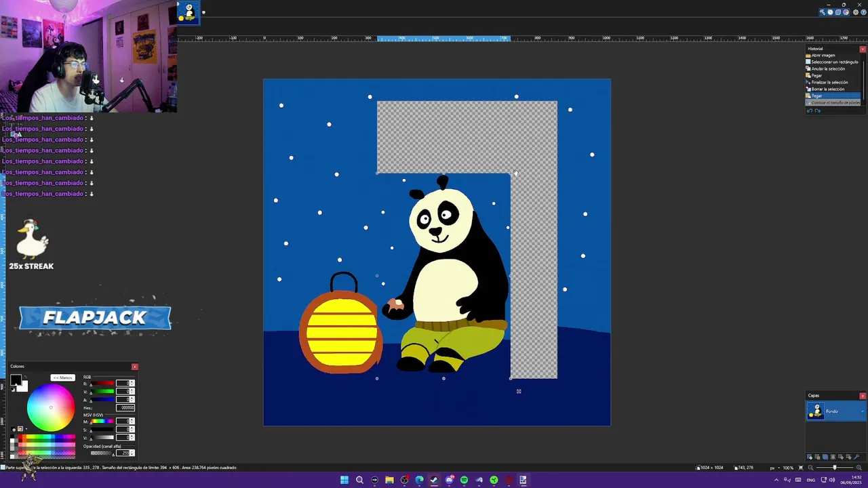Open the taskbar clock and date
The height and width of the screenshot is (488, 868).
point(852,480)
